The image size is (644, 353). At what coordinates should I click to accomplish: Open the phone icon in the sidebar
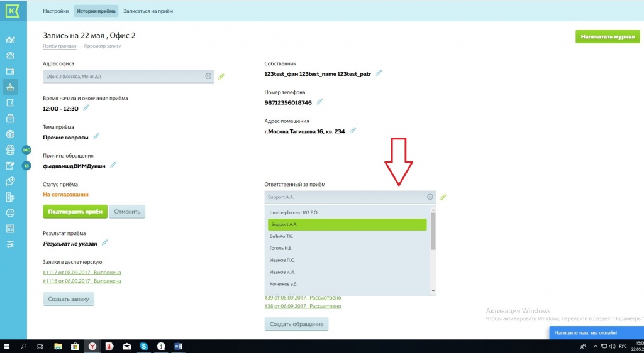point(11,55)
